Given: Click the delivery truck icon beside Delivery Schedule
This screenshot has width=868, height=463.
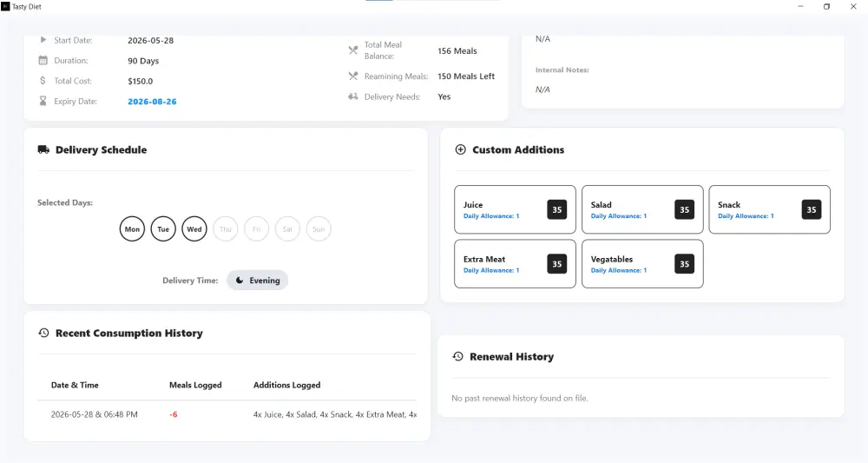Looking at the screenshot, I should 43,149.
